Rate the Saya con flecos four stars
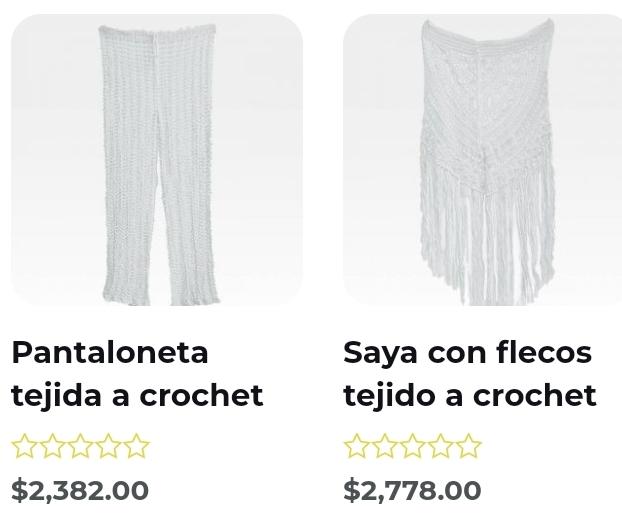Viewport: 622px width, 519px height. (x=440, y=446)
